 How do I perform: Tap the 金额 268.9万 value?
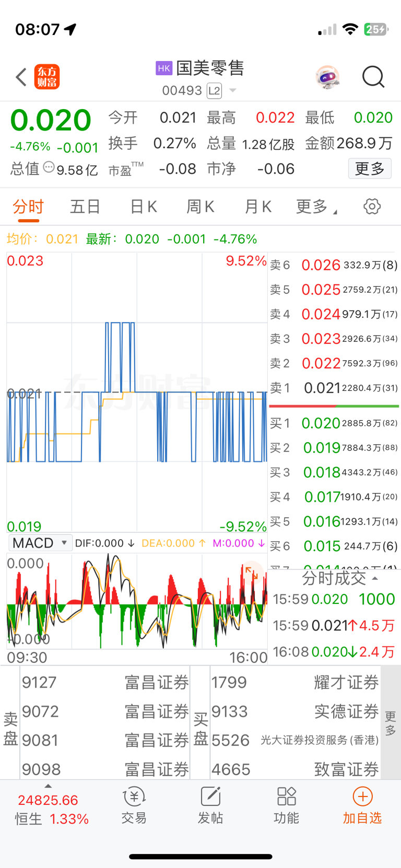[364, 143]
